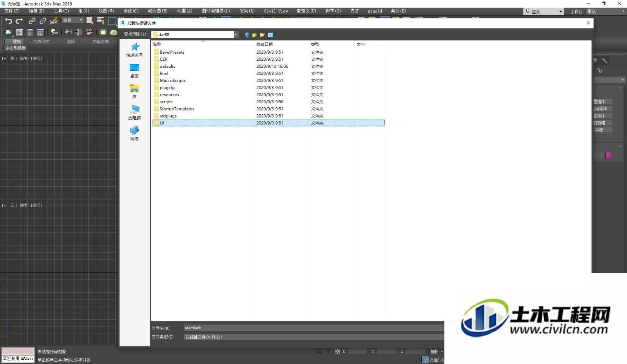The width and height of the screenshot is (627, 364).
Task: Open the Civil View menu
Action: tap(276, 11)
